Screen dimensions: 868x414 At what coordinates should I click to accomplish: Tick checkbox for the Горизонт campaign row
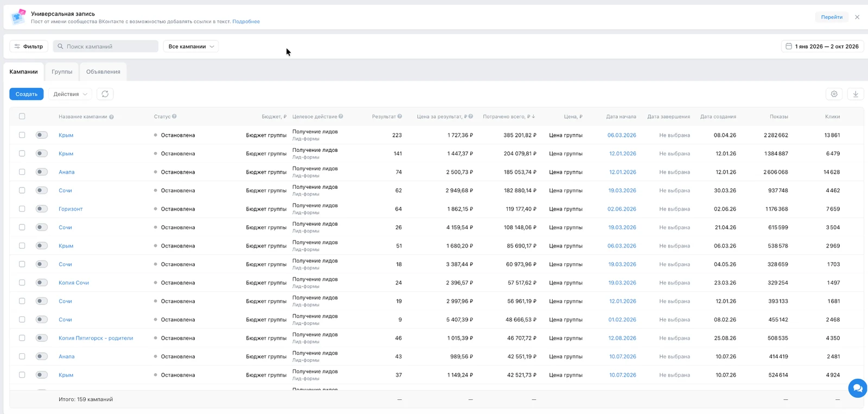[22, 208]
